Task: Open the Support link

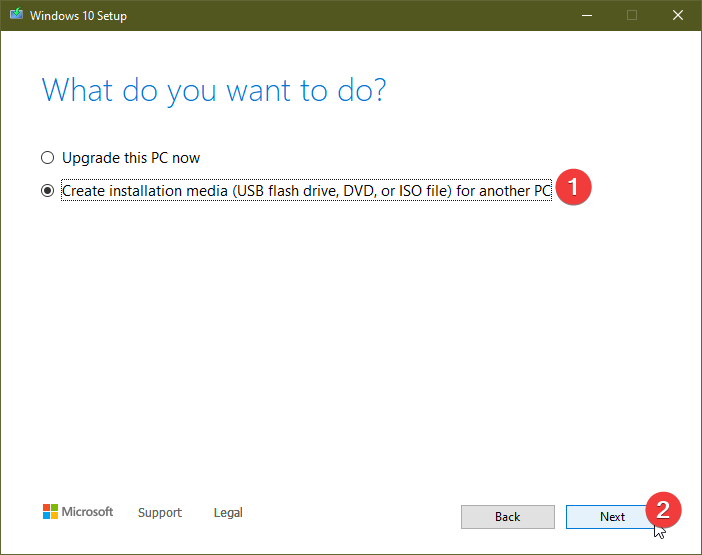Action: click(x=160, y=512)
